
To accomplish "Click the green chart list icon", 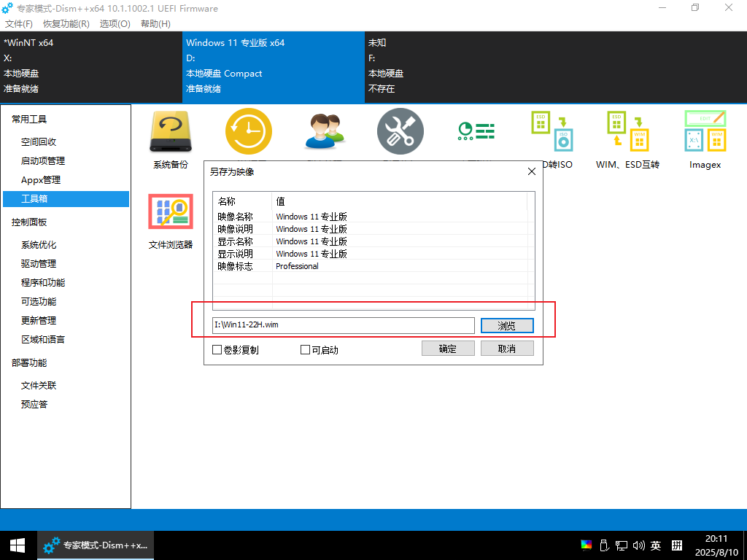I will (476, 131).
